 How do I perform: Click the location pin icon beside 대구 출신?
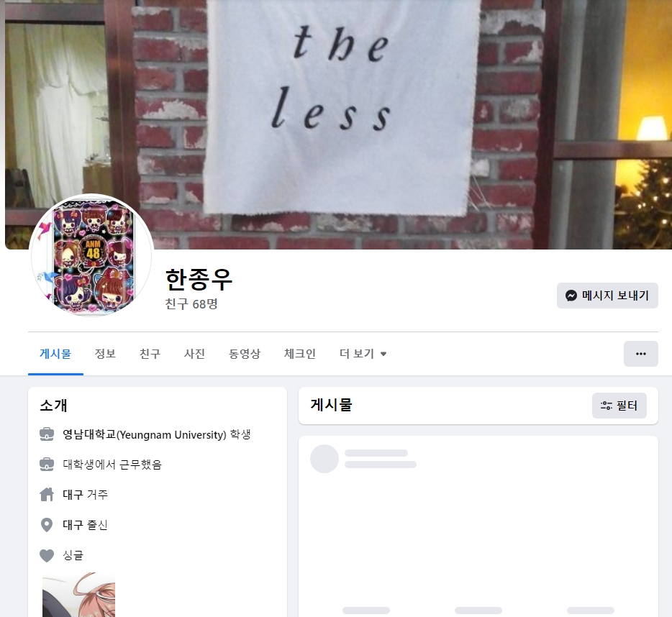[46, 525]
